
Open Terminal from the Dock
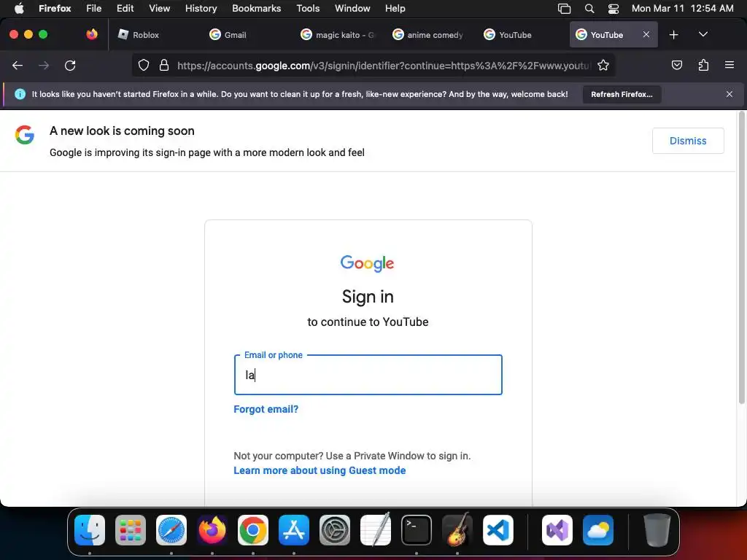click(417, 530)
